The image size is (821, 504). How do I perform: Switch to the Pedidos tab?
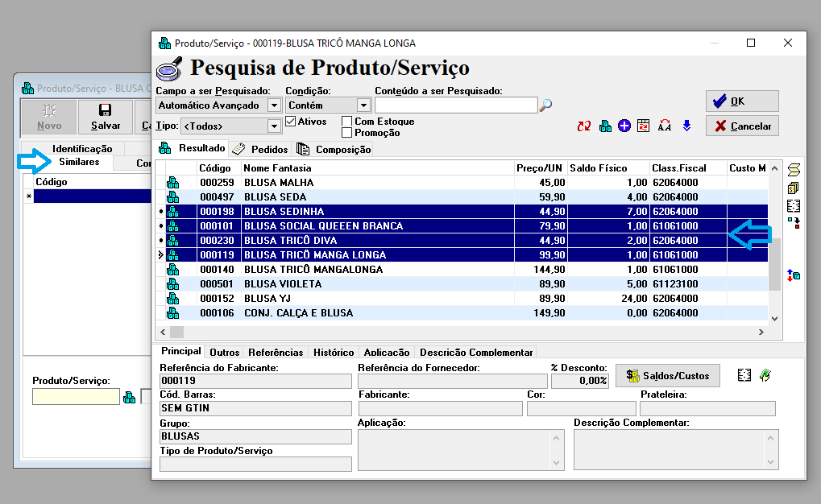[x=261, y=149]
